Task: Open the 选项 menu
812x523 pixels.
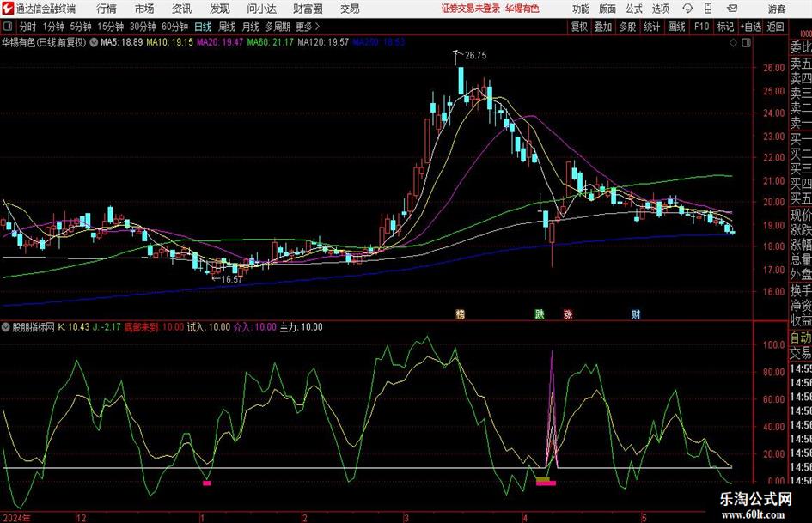Action: click(x=661, y=9)
